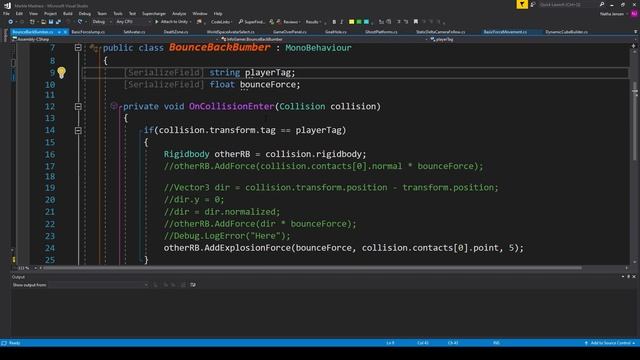The image size is (640, 360).
Task: Open the CodeLinks dropdown in toolbar
Action: click(221, 22)
